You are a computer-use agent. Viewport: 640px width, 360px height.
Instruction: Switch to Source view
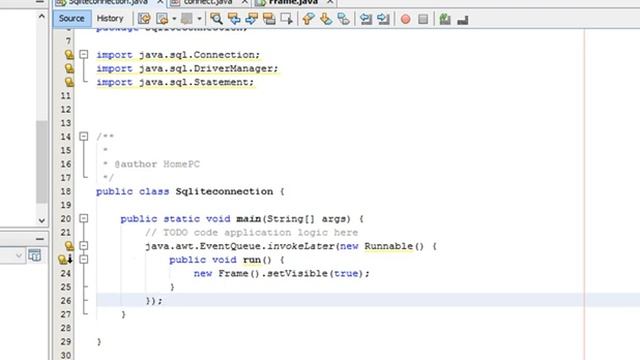(71, 19)
